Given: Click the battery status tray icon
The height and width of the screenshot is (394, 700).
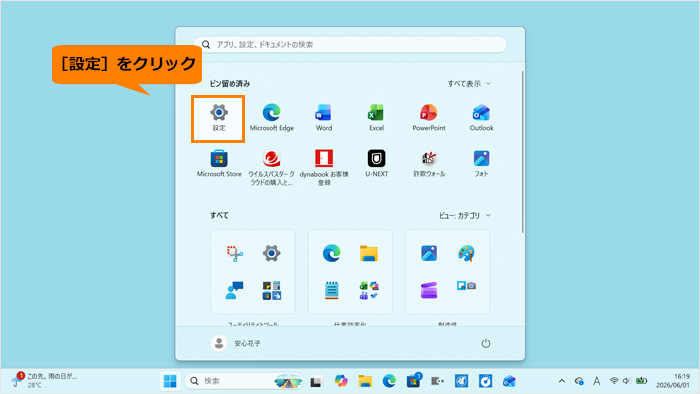Looking at the screenshot, I should coord(642,381).
